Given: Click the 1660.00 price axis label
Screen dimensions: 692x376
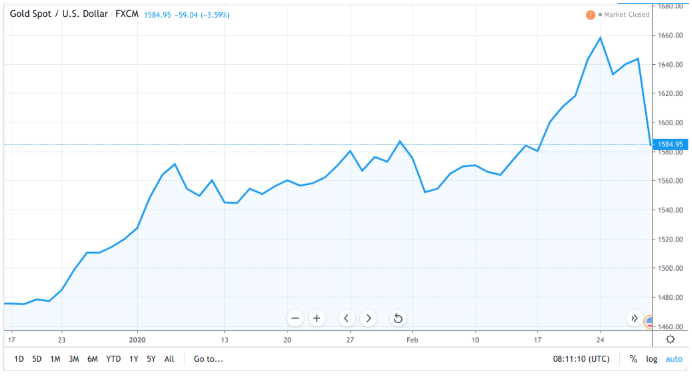Looking at the screenshot, I should click(x=670, y=35).
